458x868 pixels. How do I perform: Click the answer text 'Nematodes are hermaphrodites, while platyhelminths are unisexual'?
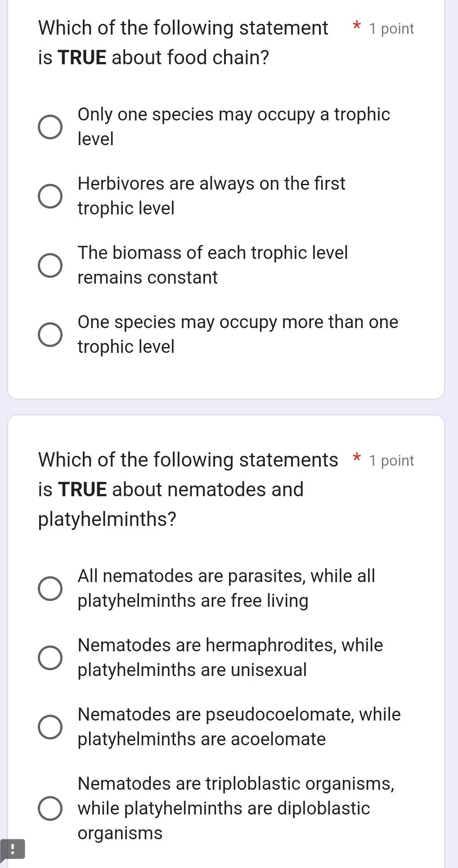[230, 658]
